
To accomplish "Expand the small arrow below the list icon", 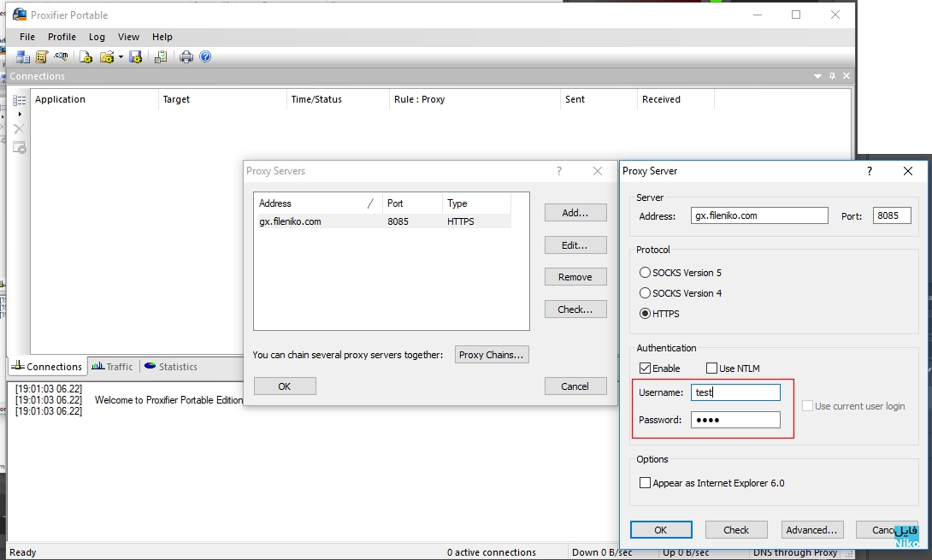I will click(x=20, y=115).
